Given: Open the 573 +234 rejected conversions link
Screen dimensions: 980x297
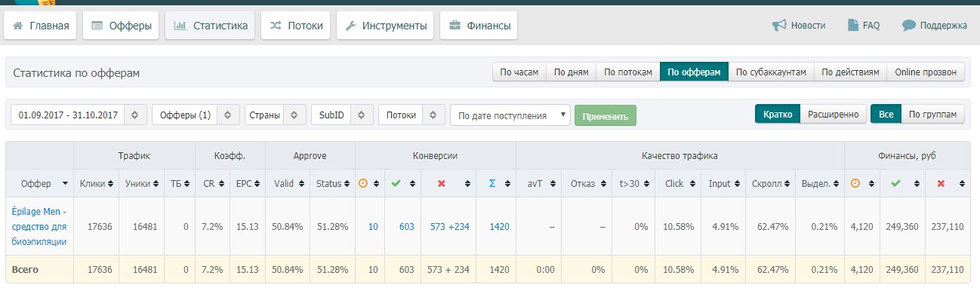Looking at the screenshot, I should pos(449,226).
